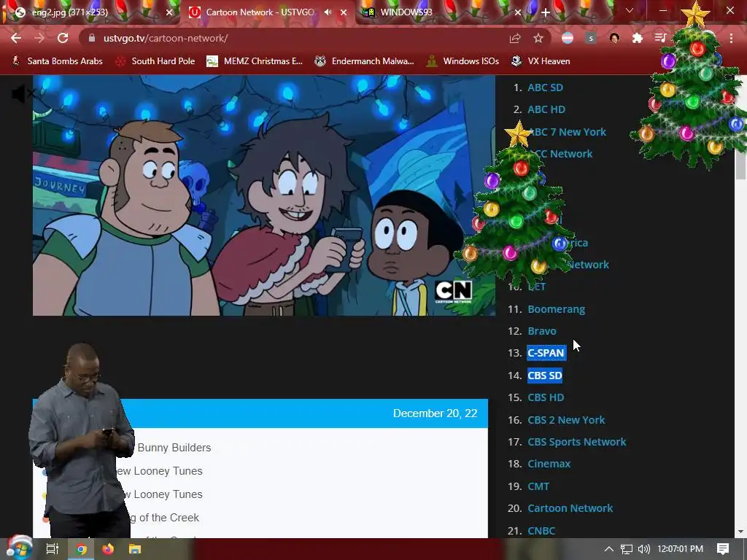Screen dimensions: 747x560
Task: Click scrollbar down arrow
Action: (740, 532)
